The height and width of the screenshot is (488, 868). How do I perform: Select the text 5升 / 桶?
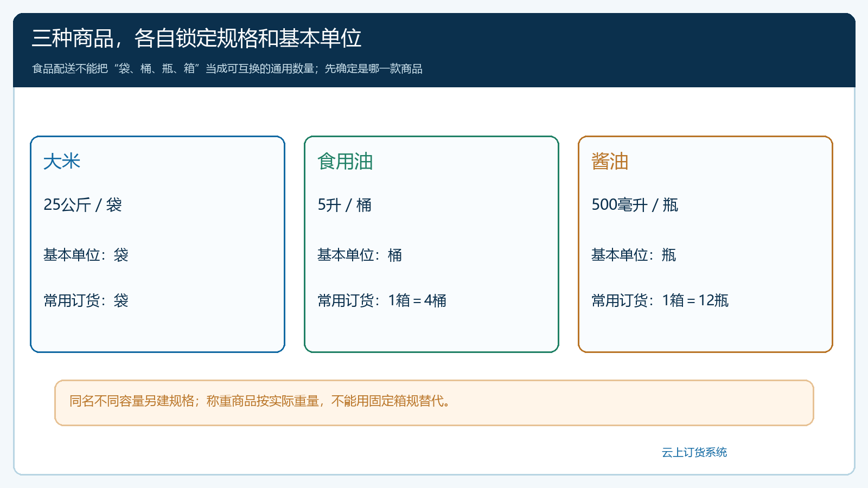[344, 204]
